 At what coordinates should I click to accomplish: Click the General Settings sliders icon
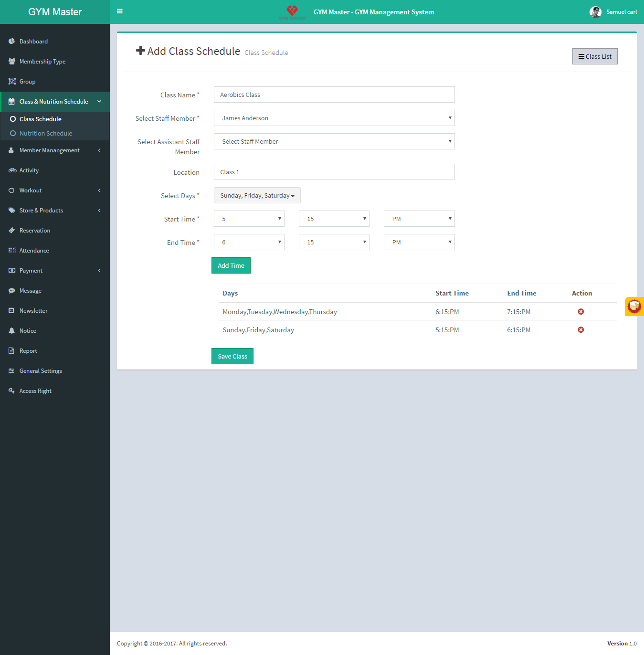coord(11,371)
